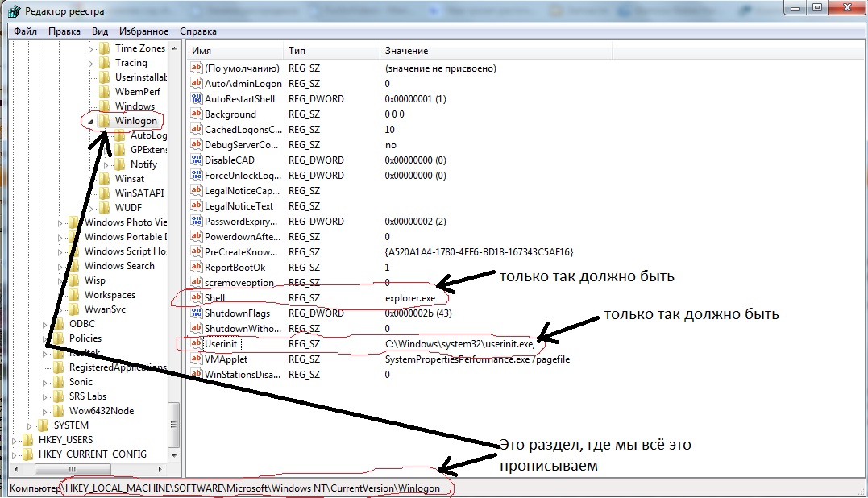Click the Значение column header
The image size is (868, 498).
(x=496, y=51)
